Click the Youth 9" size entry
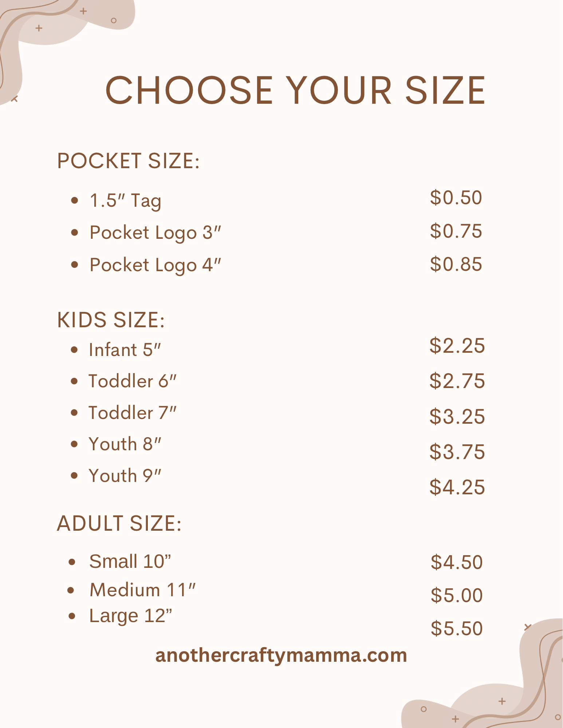 [x=125, y=476]
